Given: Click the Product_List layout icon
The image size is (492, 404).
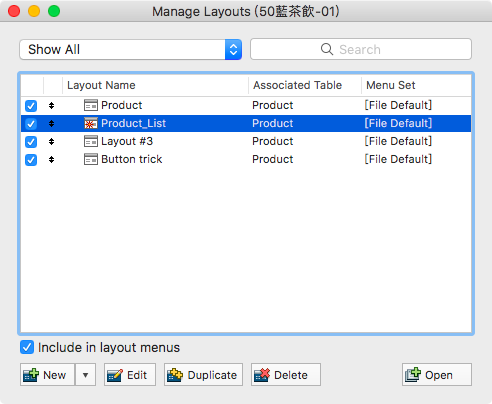Looking at the screenshot, I should [x=91, y=123].
